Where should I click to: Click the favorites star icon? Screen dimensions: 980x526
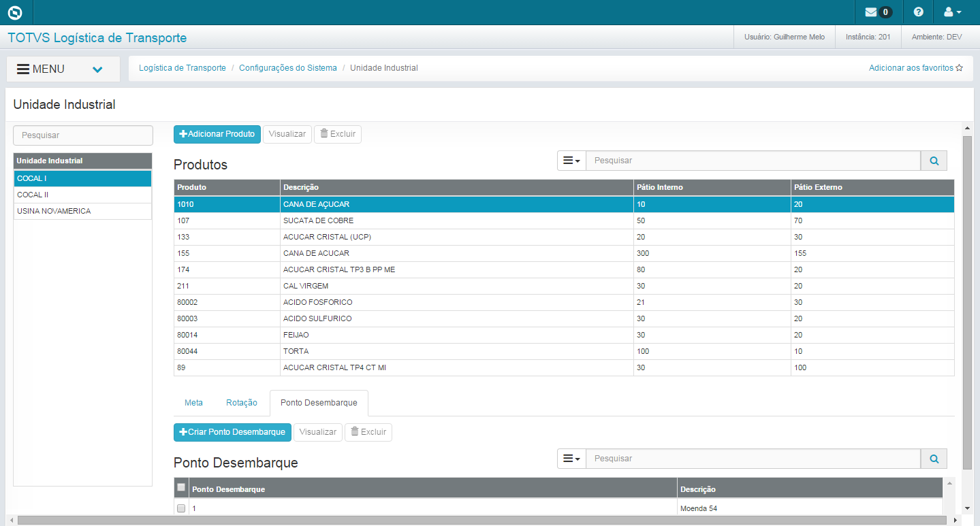coord(960,68)
